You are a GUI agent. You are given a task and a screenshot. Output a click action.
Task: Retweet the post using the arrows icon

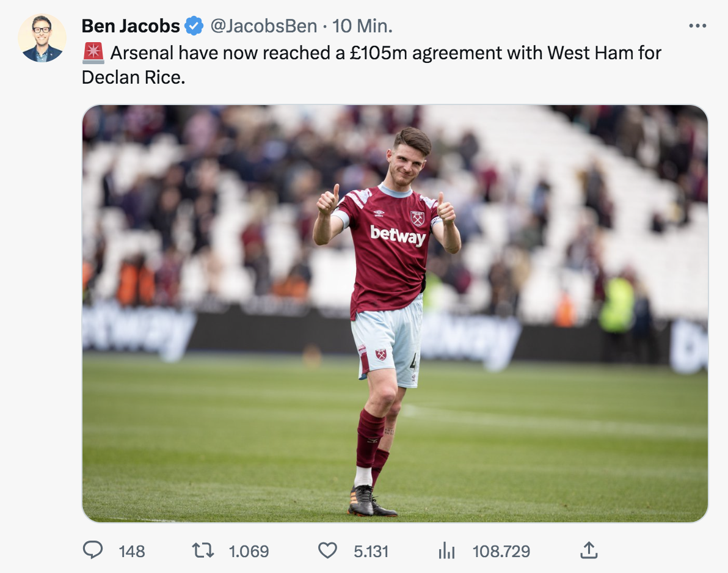[x=203, y=551]
